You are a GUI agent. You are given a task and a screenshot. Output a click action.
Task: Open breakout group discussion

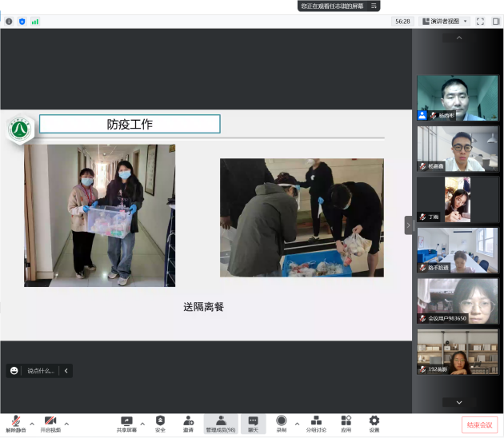coord(316,424)
